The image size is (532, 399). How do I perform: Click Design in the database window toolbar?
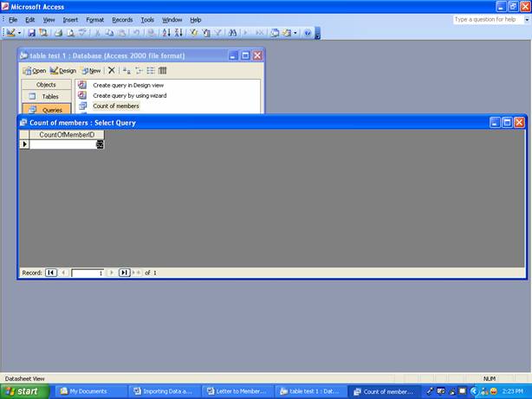coord(62,70)
